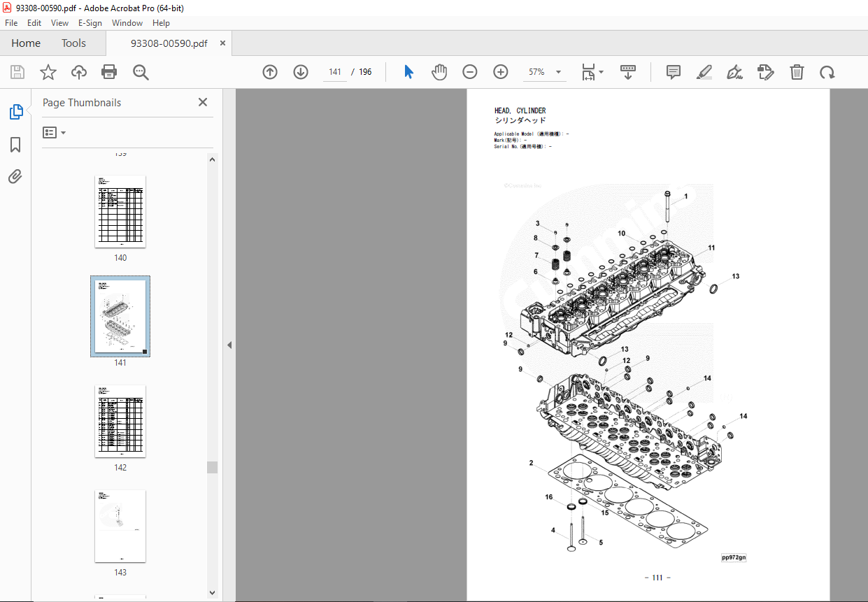Click the pp972gn diagram label
Image resolution: width=868 pixels, height=602 pixels.
pyautogui.click(x=734, y=557)
